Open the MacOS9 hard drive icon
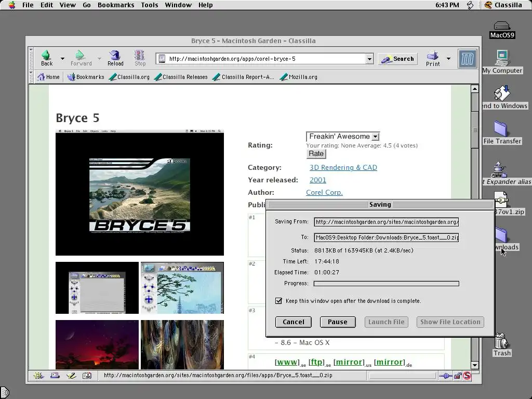 click(x=502, y=30)
